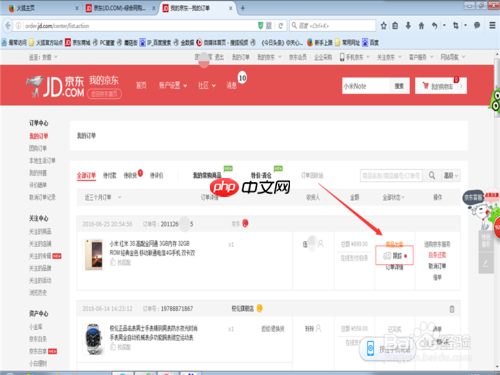500x375 pixels.
Task: Open the 订单回收站 link
Action: [x=312, y=175]
